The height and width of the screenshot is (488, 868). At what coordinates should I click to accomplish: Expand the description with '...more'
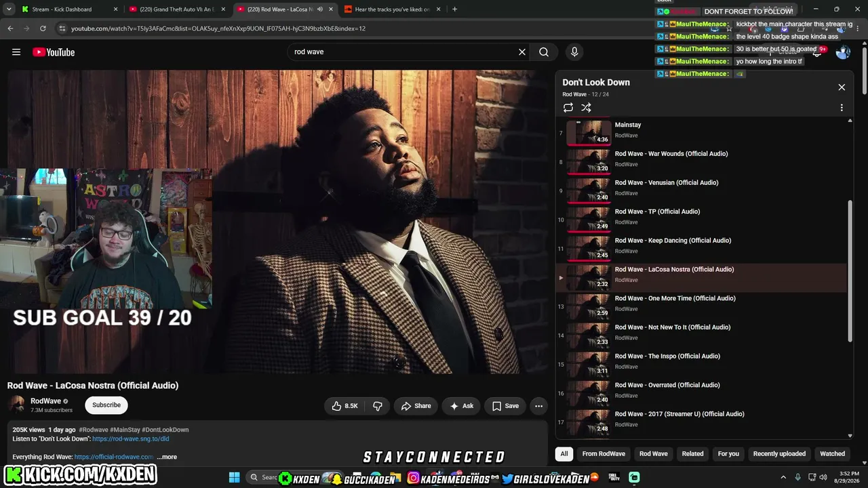pos(167,457)
